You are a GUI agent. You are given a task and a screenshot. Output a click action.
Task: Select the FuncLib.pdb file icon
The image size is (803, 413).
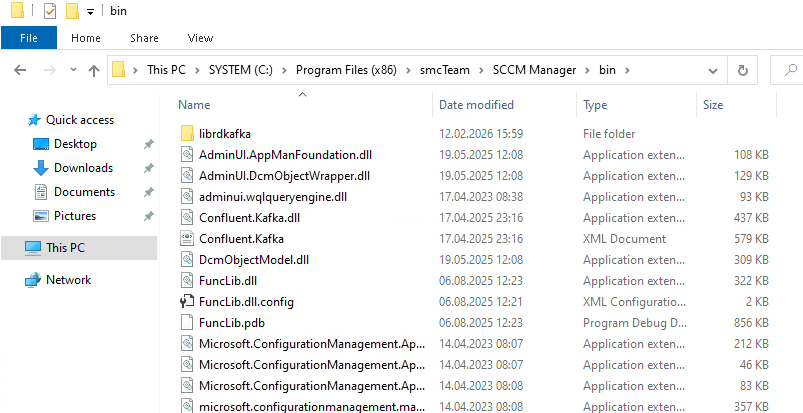(x=187, y=323)
